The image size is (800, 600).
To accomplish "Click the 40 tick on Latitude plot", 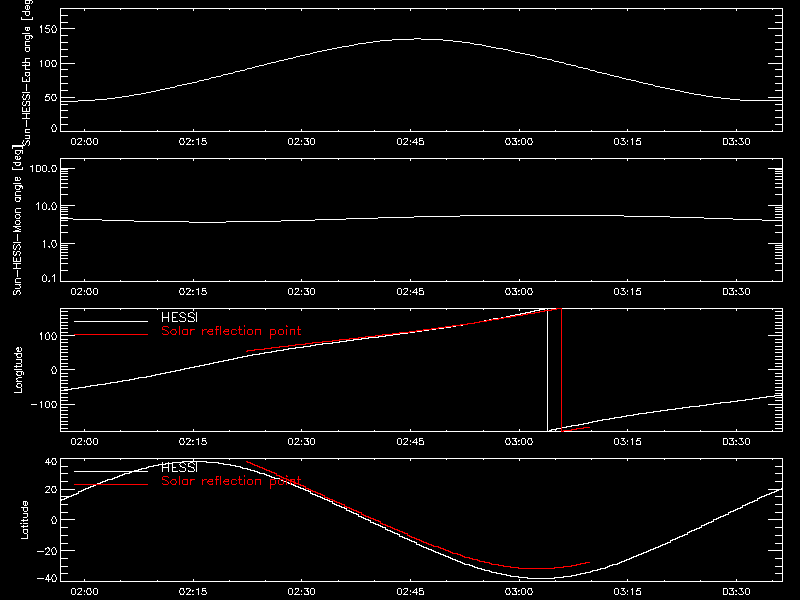I will 51,462.
